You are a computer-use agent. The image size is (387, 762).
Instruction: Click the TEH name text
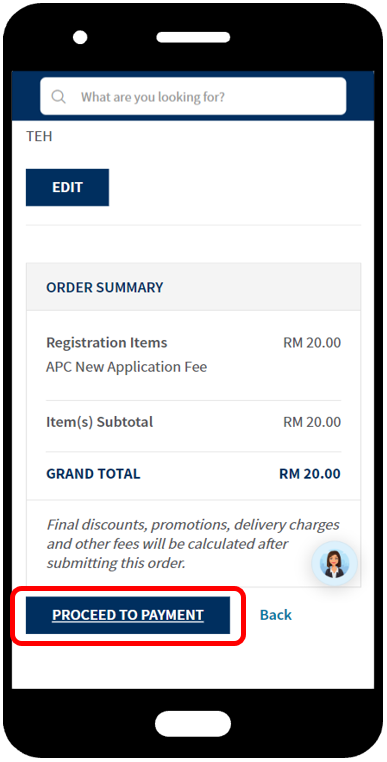click(x=39, y=137)
